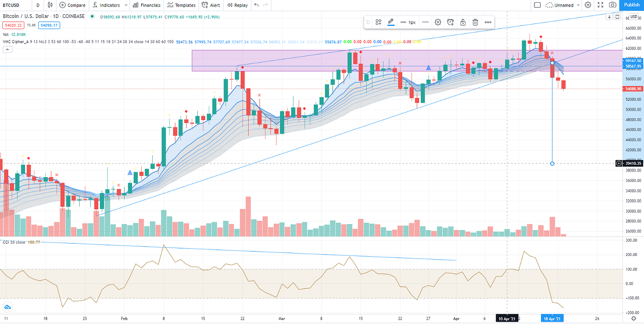Take a chart snapshot with camera icon
The width and height of the screenshot is (644, 324).
pos(612,5)
